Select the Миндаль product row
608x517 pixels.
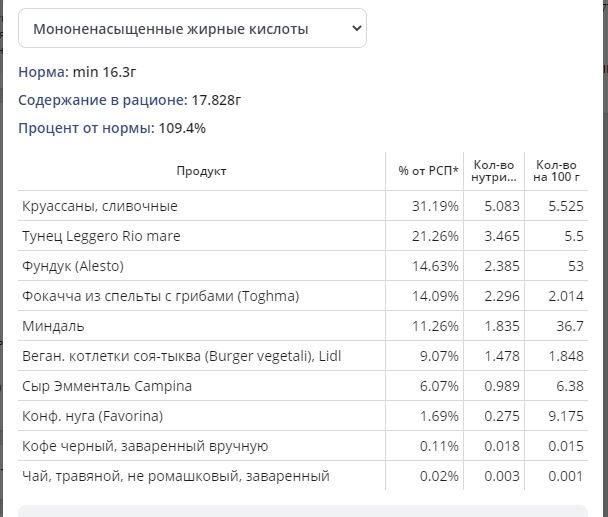pos(303,326)
